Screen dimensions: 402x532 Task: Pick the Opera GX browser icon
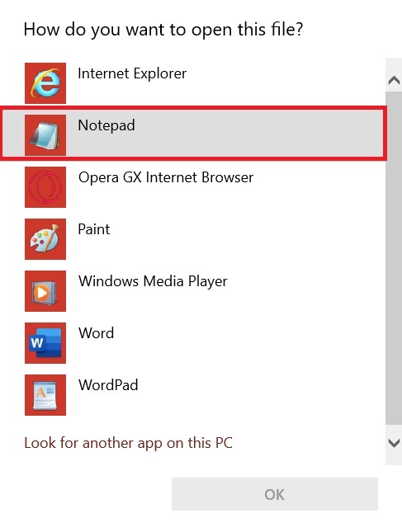pos(45,187)
